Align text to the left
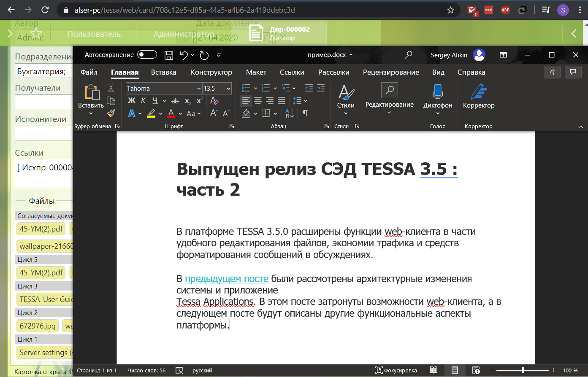This screenshot has height=377, width=588. pyautogui.click(x=246, y=101)
